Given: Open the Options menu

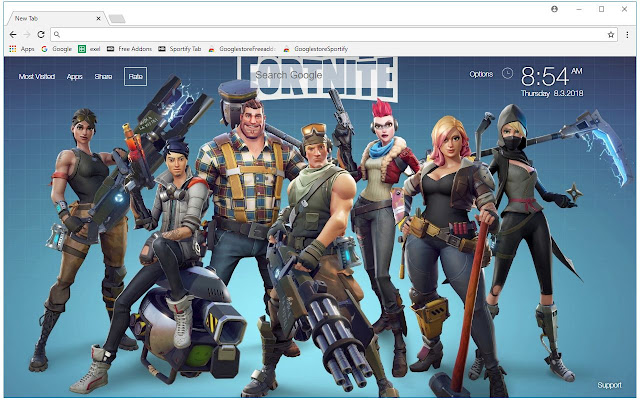Looking at the screenshot, I should (481, 74).
